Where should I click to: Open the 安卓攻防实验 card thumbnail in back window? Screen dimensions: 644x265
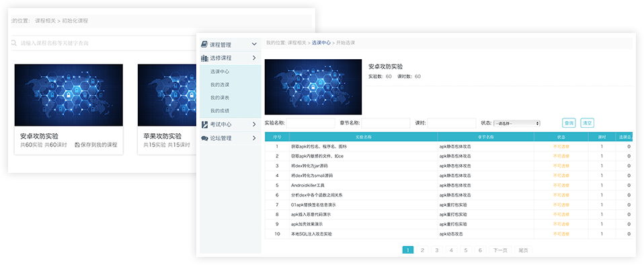point(69,95)
